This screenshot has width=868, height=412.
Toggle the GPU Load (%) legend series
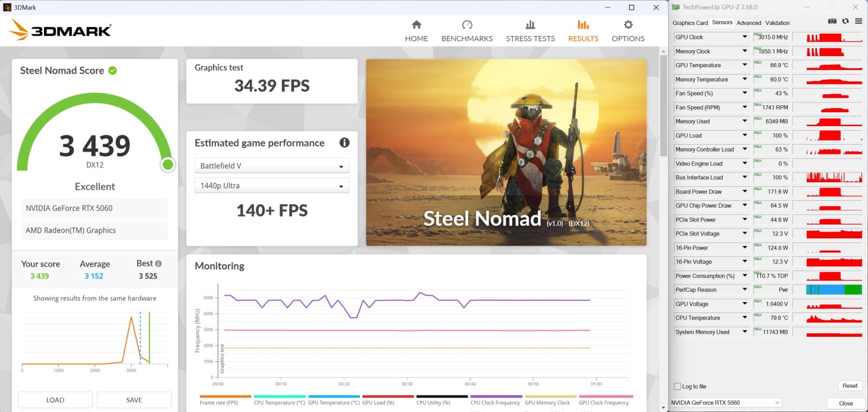pyautogui.click(x=388, y=400)
